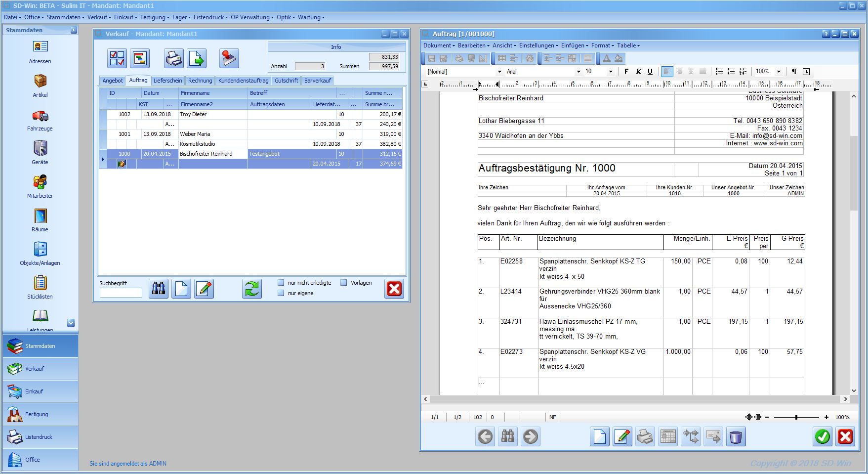
Task: Click the binoculars search icon beside Suchbegriff
Action: (x=159, y=289)
